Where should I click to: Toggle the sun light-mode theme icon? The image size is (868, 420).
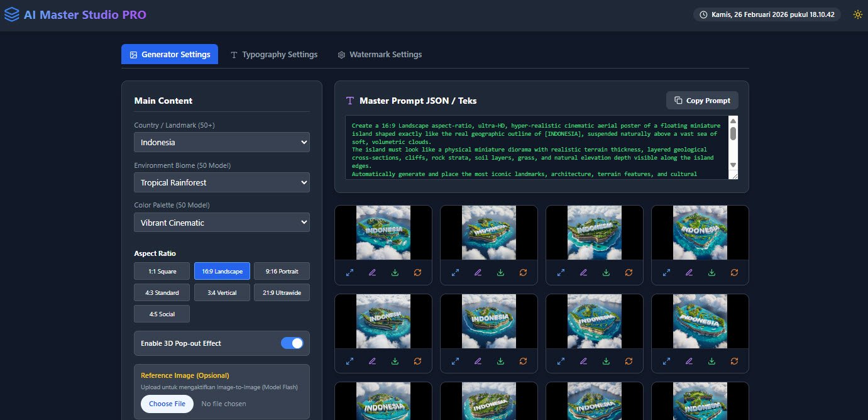click(857, 14)
